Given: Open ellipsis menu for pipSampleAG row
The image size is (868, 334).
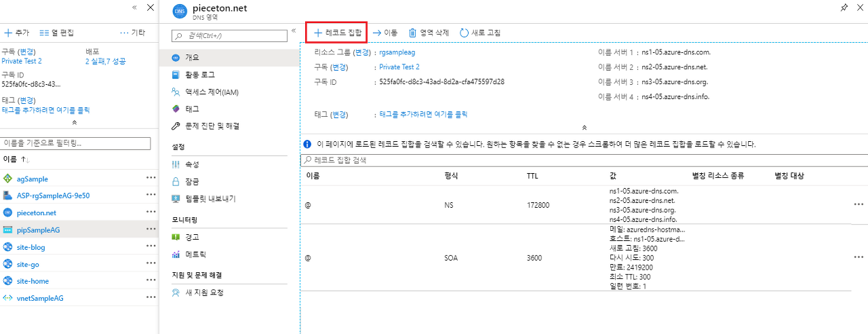Looking at the screenshot, I should [151, 229].
